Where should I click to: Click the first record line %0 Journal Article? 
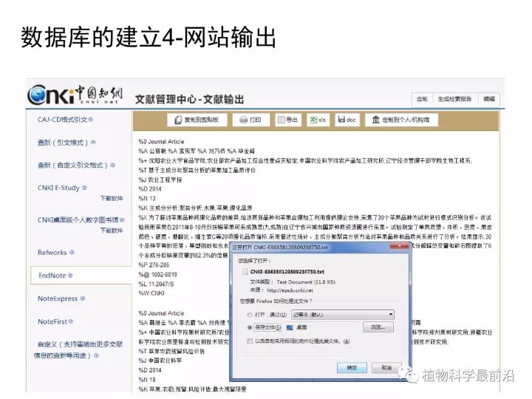click(x=161, y=141)
